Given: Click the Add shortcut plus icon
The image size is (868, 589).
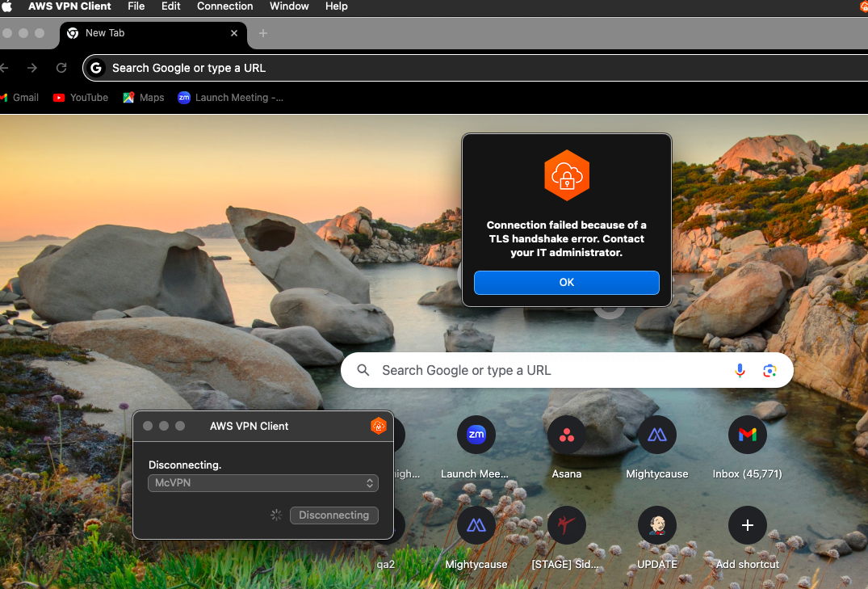Looking at the screenshot, I should click(748, 525).
